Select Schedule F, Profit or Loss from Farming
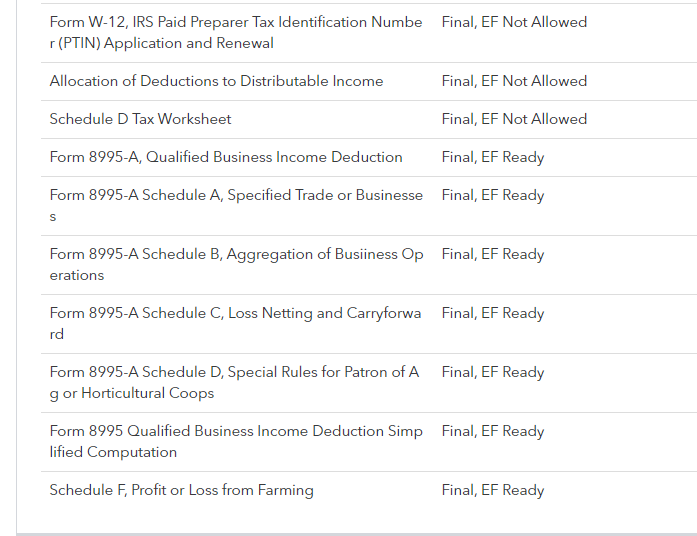This screenshot has width=697, height=536. pyautogui.click(x=181, y=490)
